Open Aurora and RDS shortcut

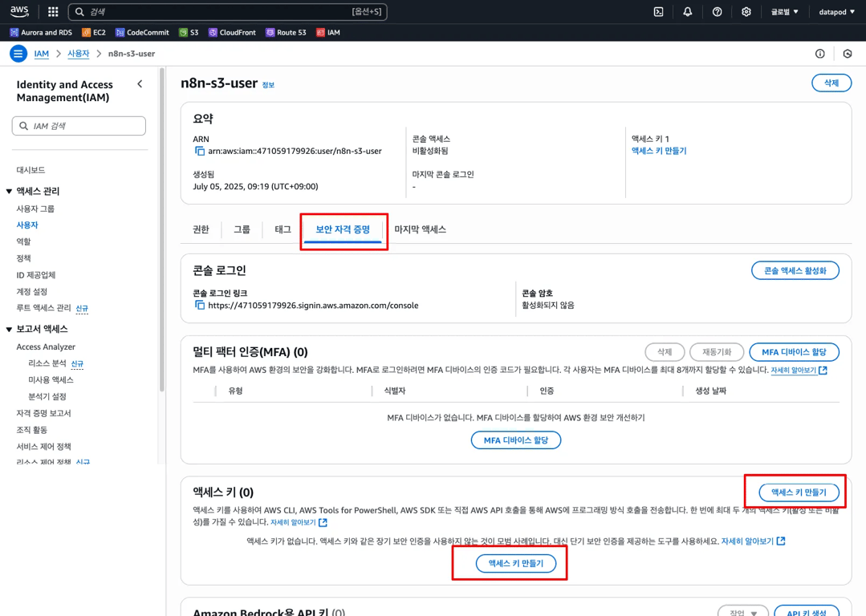point(41,33)
